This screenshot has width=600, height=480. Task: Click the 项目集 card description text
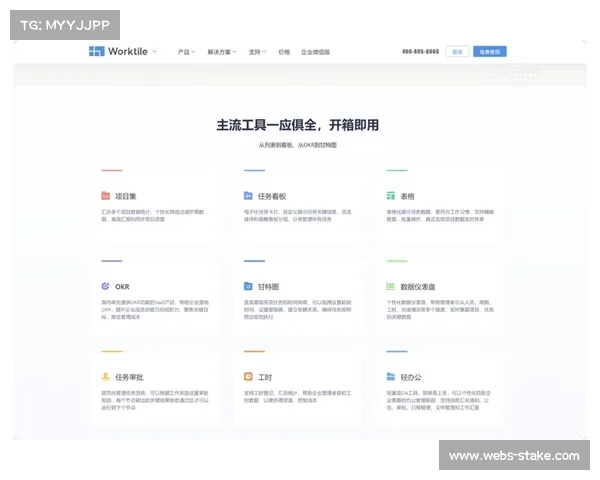click(153, 216)
